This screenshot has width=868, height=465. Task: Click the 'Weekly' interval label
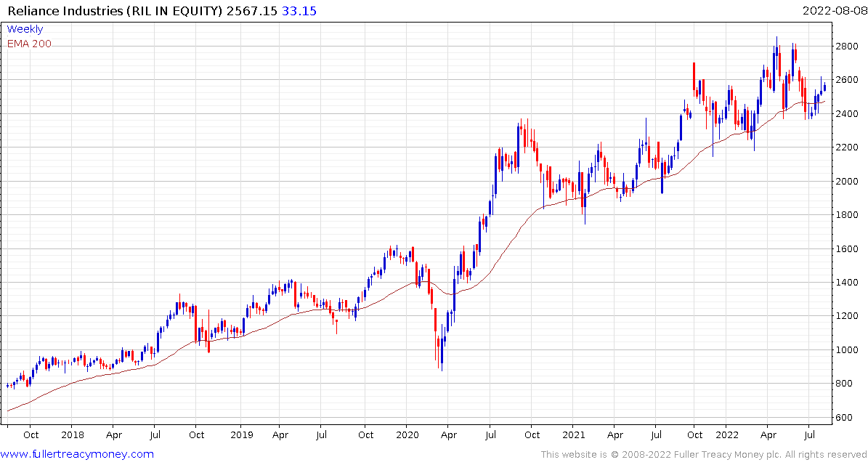(x=25, y=29)
